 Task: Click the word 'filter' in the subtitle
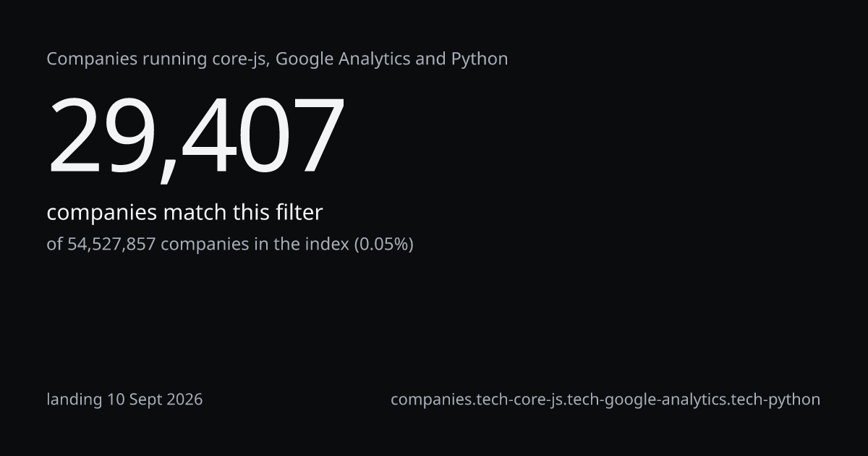point(299,213)
